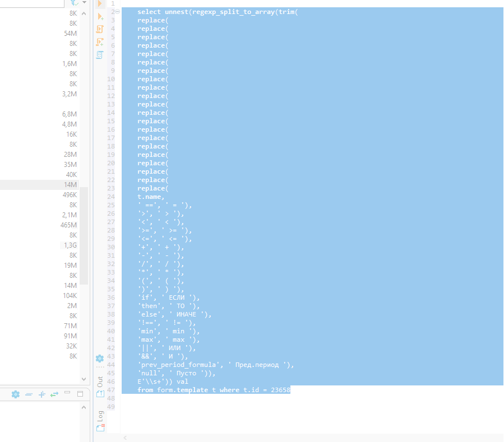Select the row with size 40K
This screenshot has width=504, height=442.
pos(39,174)
